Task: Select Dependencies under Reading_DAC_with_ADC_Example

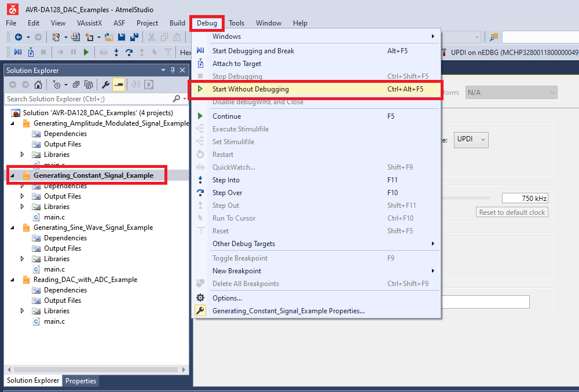Action: (x=65, y=290)
